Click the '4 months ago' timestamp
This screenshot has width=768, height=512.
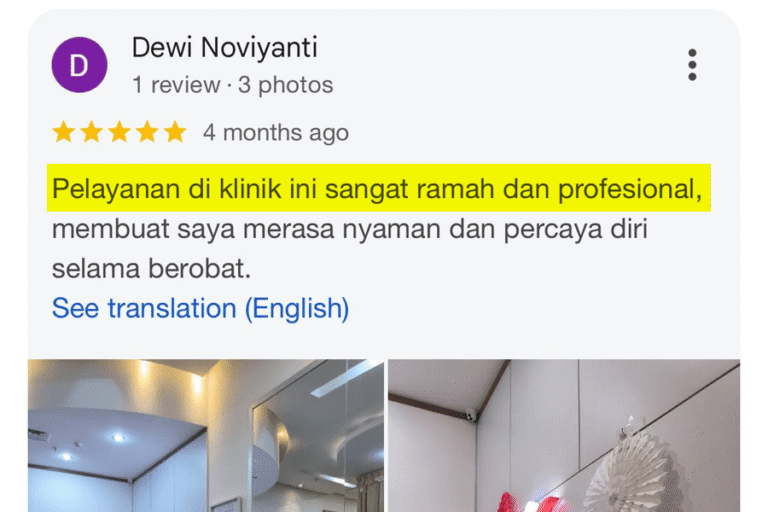coord(276,133)
